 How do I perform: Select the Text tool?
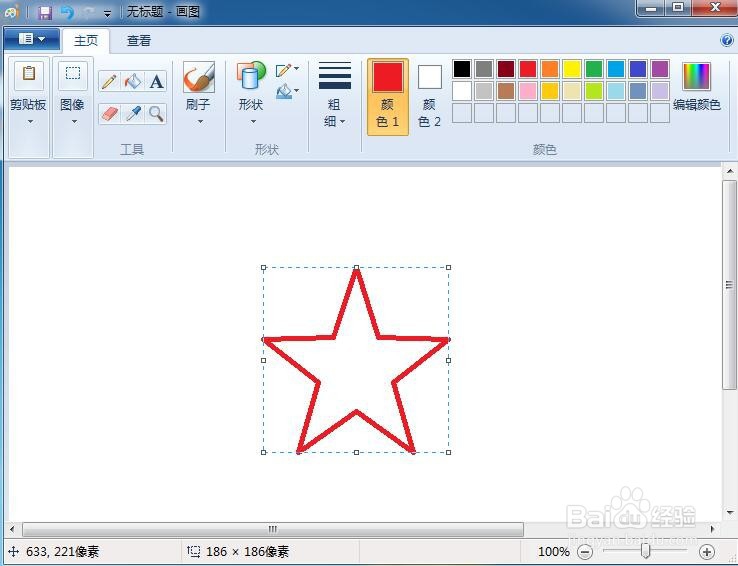(x=156, y=81)
